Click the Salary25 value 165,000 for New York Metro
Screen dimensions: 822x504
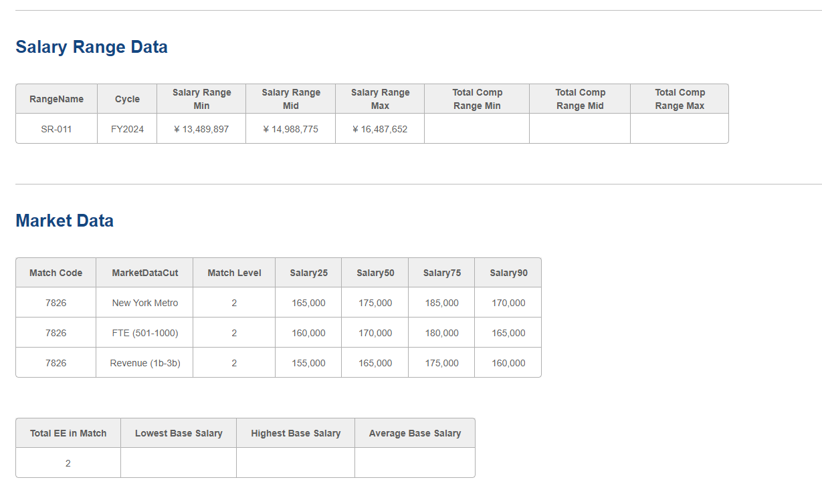[308, 302]
